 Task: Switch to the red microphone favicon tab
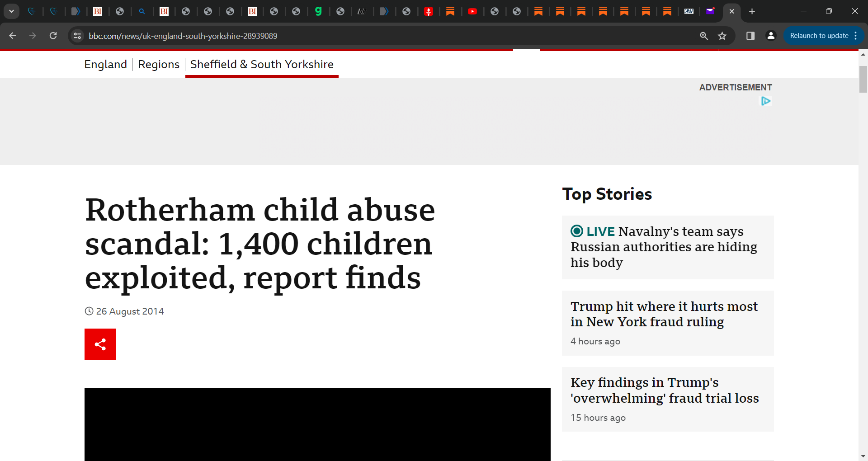click(428, 11)
